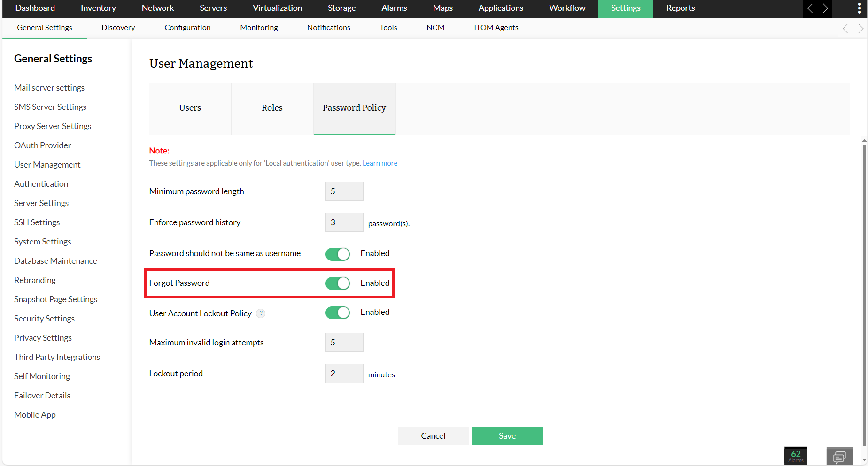Open Proxy Server Settings
This screenshot has height=466, width=868.
[x=53, y=126]
